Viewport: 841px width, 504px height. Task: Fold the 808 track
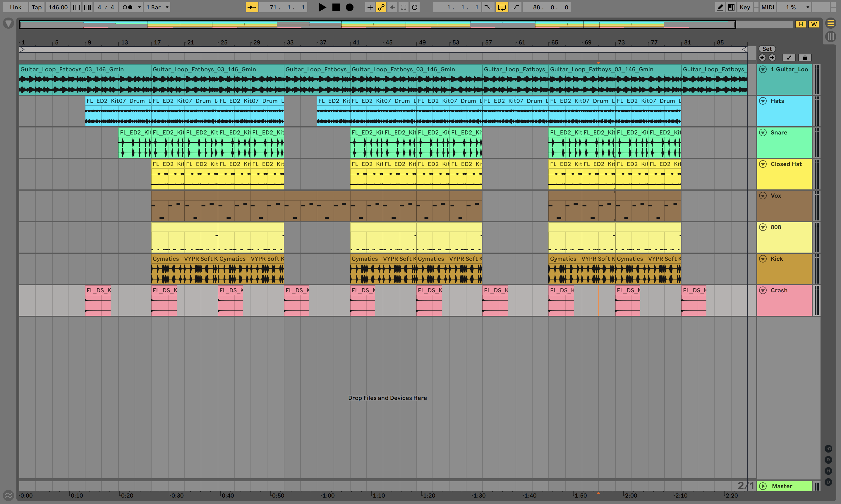763,227
